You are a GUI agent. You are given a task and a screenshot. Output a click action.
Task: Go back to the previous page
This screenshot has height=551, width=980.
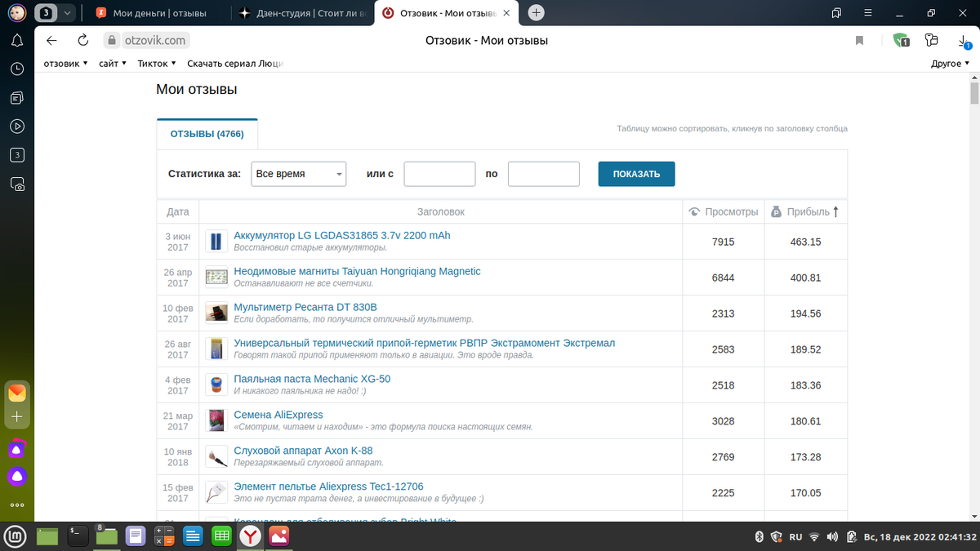pos(52,41)
